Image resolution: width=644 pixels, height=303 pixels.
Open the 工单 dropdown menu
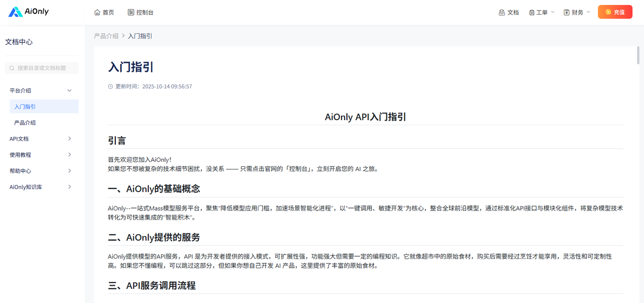(541, 12)
